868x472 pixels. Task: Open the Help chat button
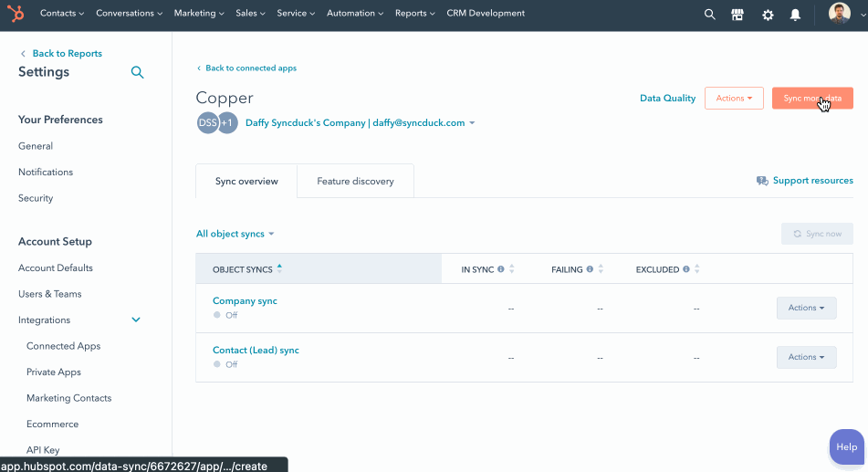[x=846, y=447]
